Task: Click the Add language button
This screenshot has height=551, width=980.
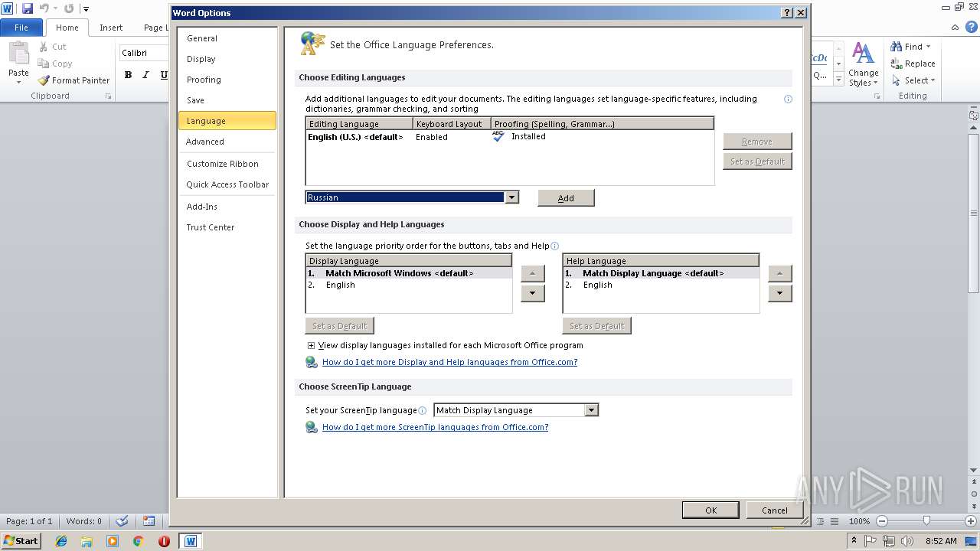Action: coord(566,197)
